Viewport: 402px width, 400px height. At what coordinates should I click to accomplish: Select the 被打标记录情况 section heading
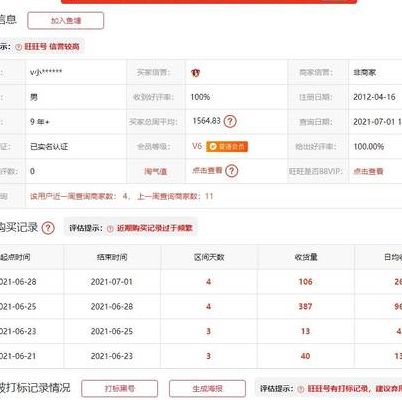coord(35,388)
